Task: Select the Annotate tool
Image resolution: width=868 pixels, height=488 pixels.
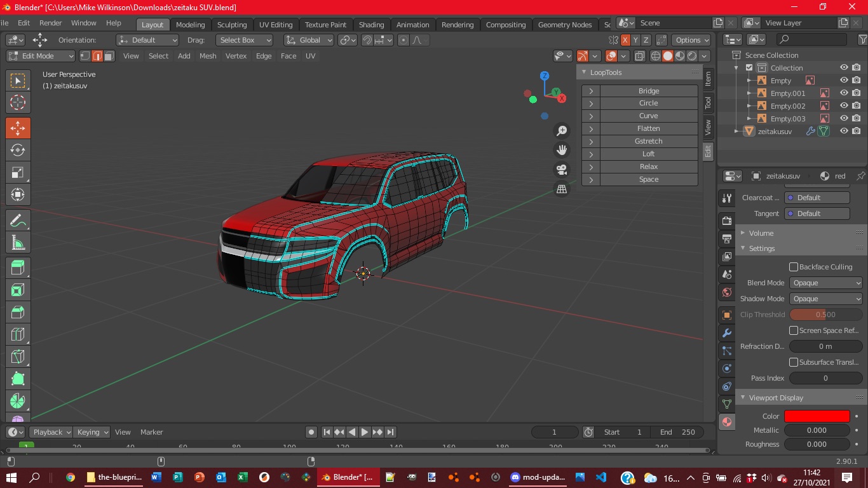Action: click(x=18, y=220)
